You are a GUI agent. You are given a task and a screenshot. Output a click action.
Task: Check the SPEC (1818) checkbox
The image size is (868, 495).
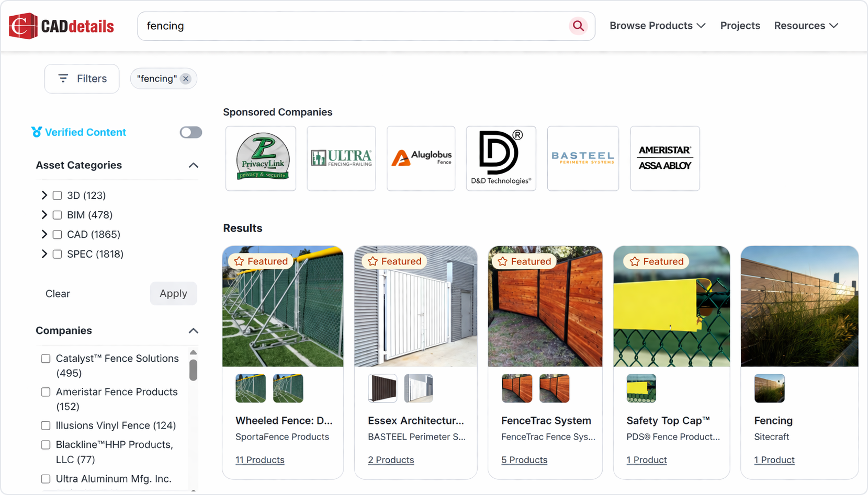tap(58, 254)
